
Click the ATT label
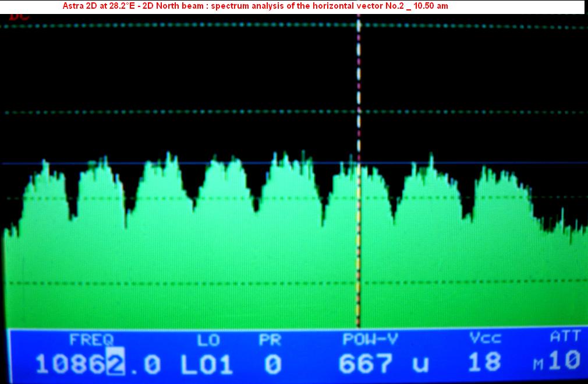564,337
